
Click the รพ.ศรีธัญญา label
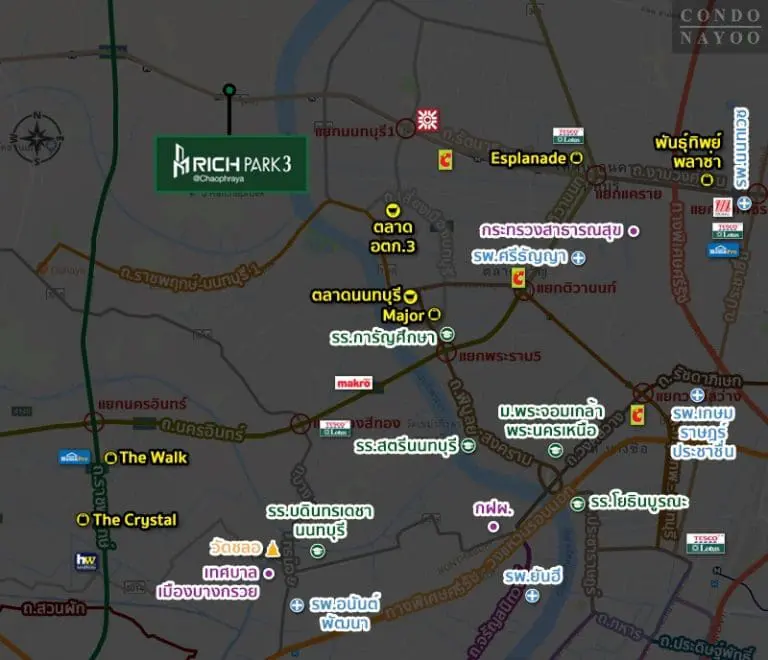click(520, 257)
